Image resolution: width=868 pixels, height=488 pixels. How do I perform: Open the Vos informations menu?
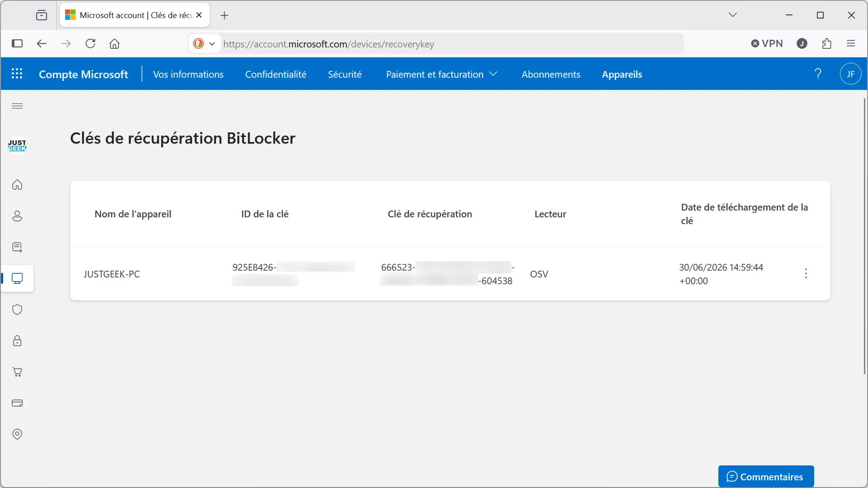pyautogui.click(x=188, y=74)
